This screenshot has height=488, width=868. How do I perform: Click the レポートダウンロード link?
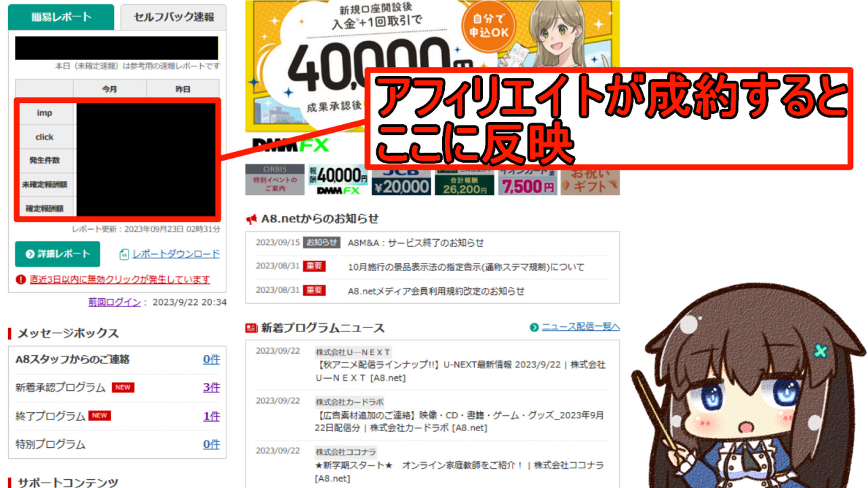[x=176, y=254]
